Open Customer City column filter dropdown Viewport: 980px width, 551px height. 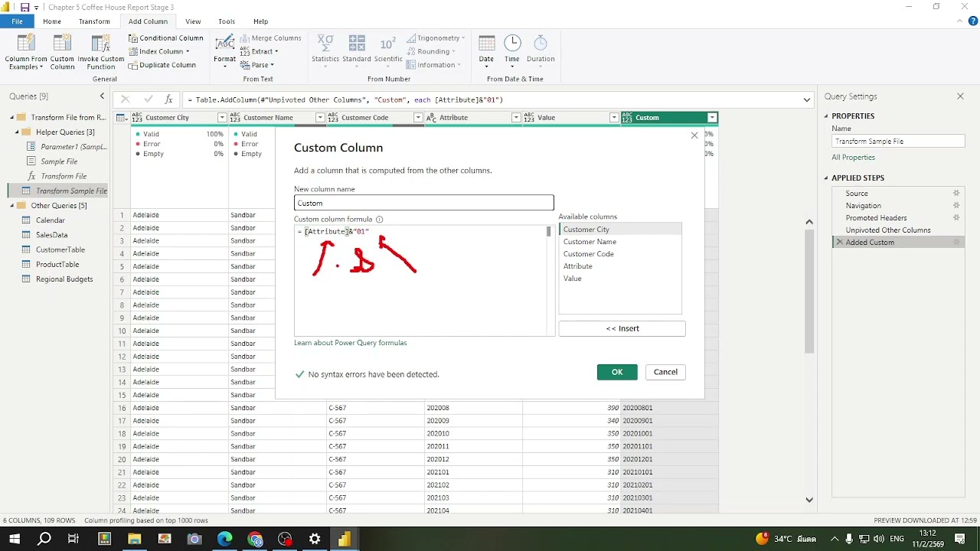[222, 118]
